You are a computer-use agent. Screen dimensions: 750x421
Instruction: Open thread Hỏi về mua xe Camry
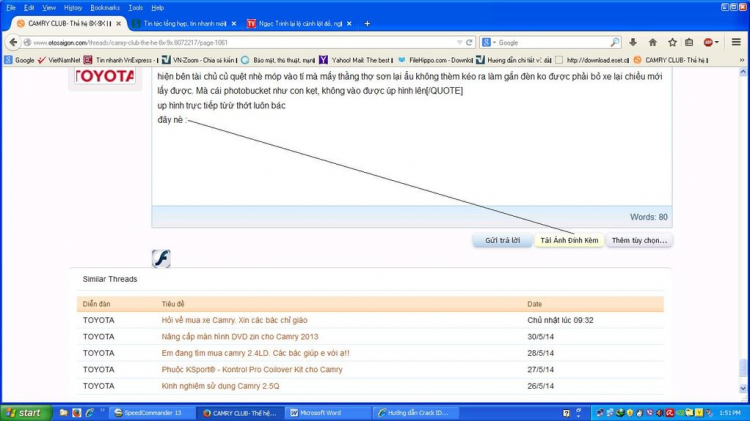coord(234,320)
